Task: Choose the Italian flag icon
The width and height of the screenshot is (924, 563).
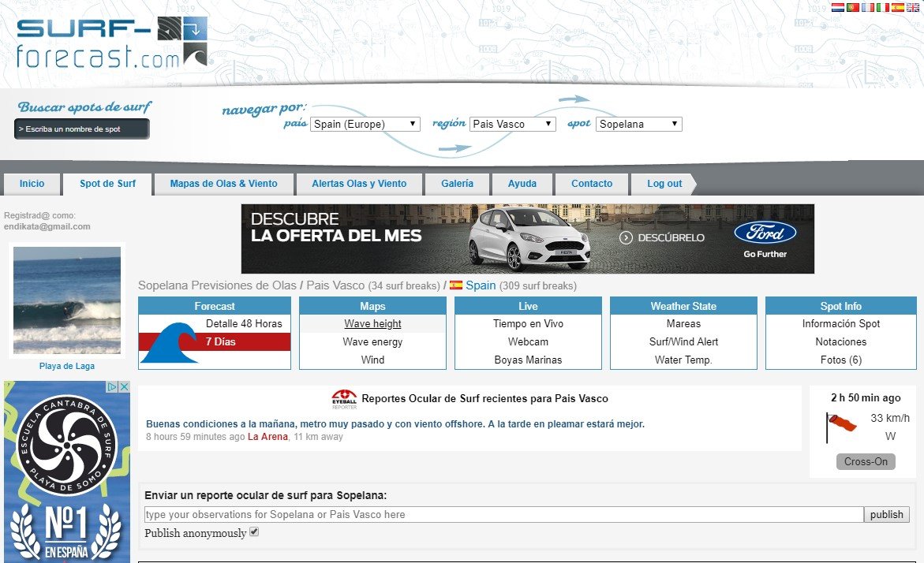Action: [x=883, y=7]
